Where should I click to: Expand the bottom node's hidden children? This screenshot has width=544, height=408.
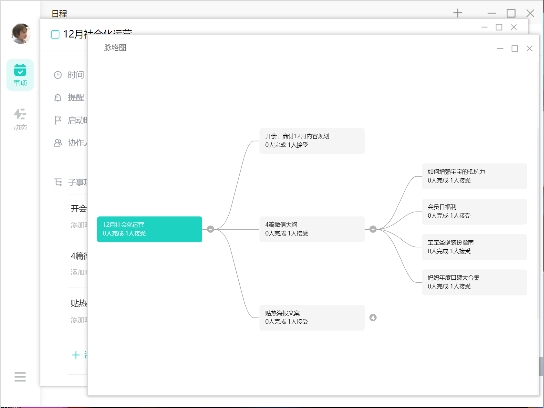tap(373, 317)
